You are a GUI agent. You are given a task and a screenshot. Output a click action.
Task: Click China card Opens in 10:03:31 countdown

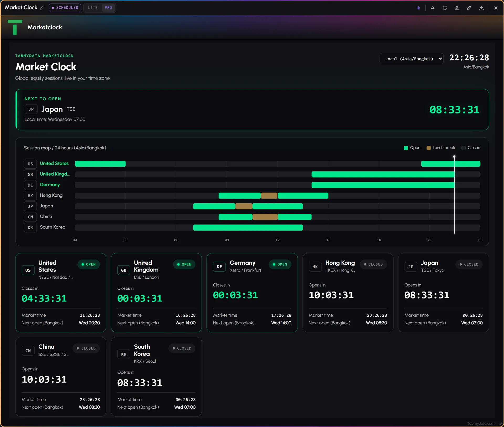tap(44, 379)
